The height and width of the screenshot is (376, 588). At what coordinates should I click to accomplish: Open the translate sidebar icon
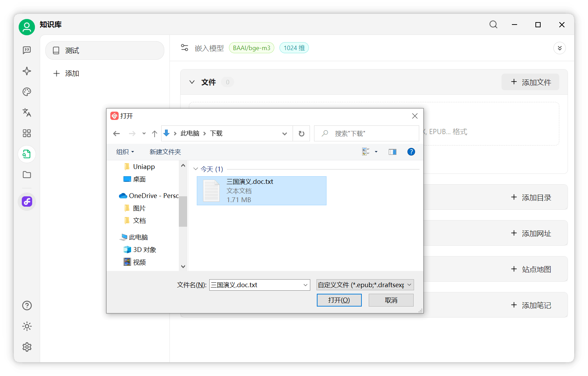click(27, 113)
